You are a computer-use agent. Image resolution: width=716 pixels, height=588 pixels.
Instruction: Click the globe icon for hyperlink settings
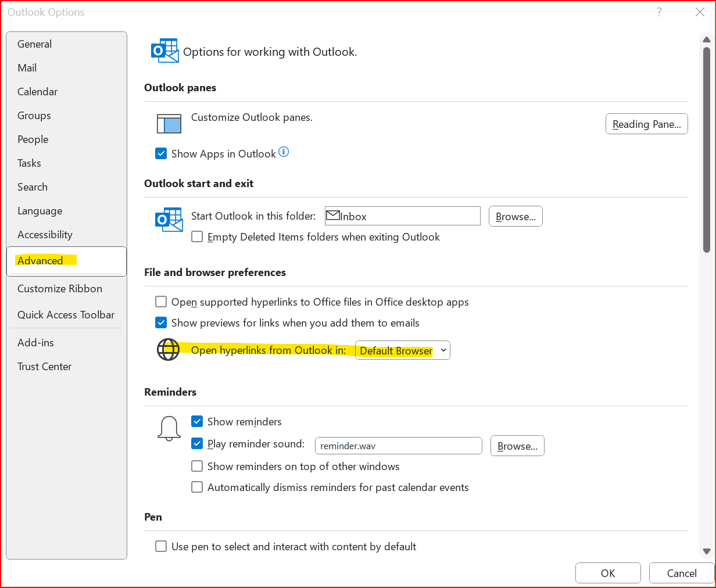pos(169,350)
